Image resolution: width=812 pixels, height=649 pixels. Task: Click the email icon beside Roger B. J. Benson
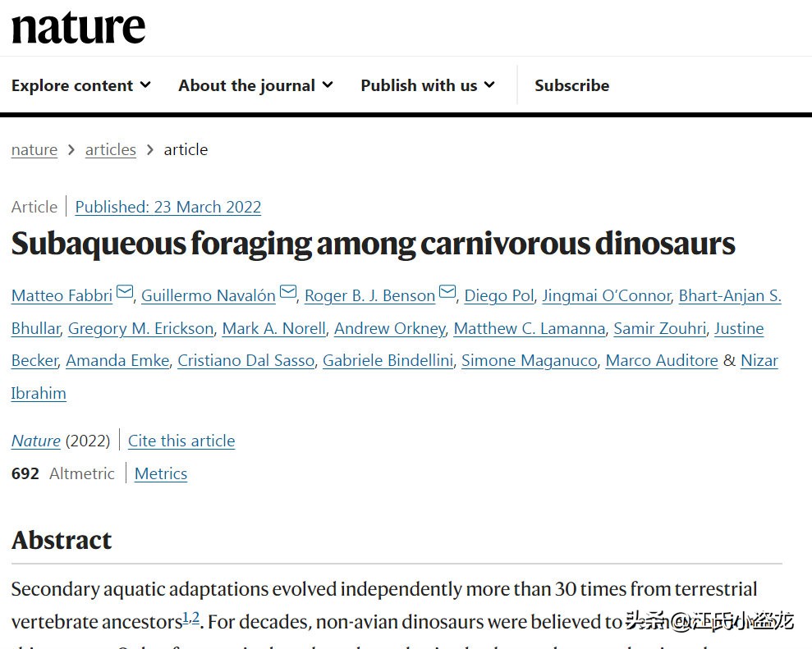click(x=447, y=292)
